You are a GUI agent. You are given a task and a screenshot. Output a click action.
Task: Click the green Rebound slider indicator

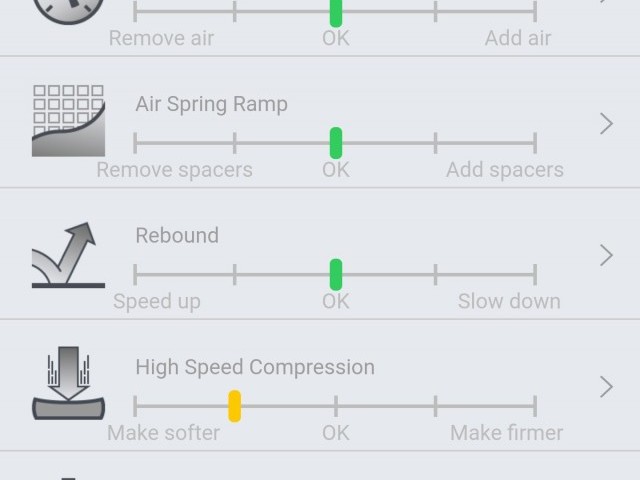pos(336,274)
